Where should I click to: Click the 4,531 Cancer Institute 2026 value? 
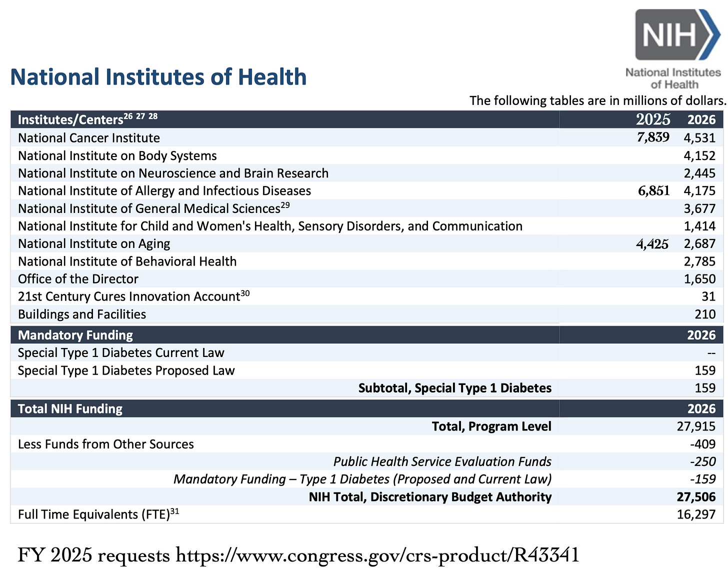pyautogui.click(x=699, y=138)
